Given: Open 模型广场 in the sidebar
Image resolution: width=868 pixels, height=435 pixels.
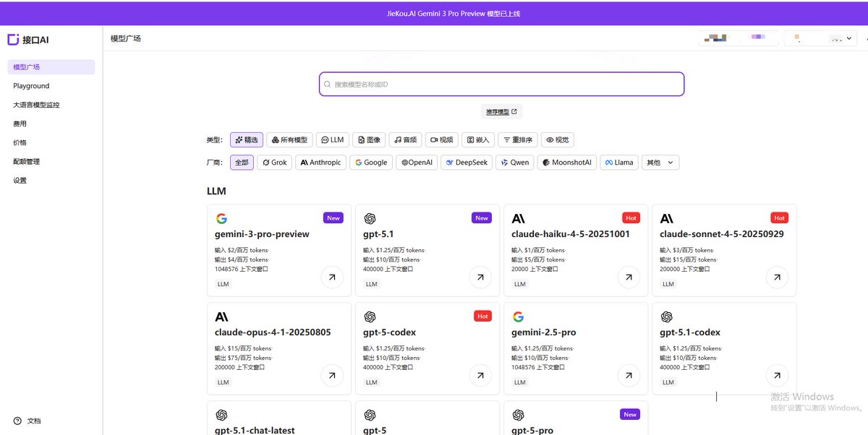Looking at the screenshot, I should coord(51,67).
